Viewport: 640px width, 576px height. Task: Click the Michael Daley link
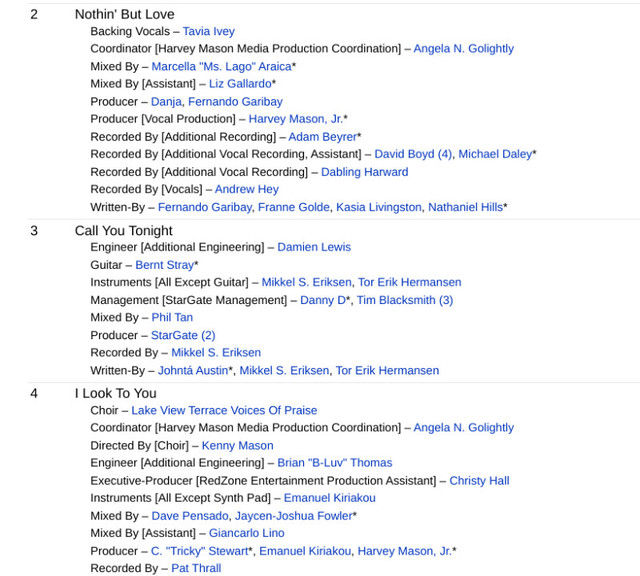pos(495,154)
